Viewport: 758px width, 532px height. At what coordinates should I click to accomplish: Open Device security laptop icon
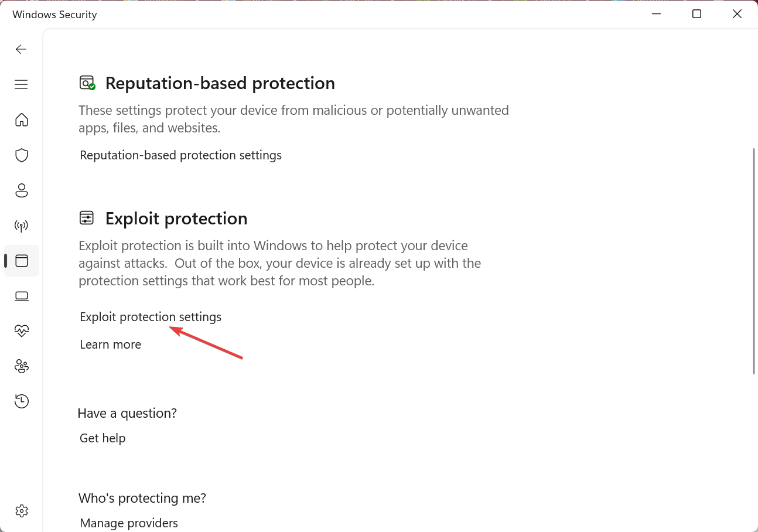tap(22, 296)
